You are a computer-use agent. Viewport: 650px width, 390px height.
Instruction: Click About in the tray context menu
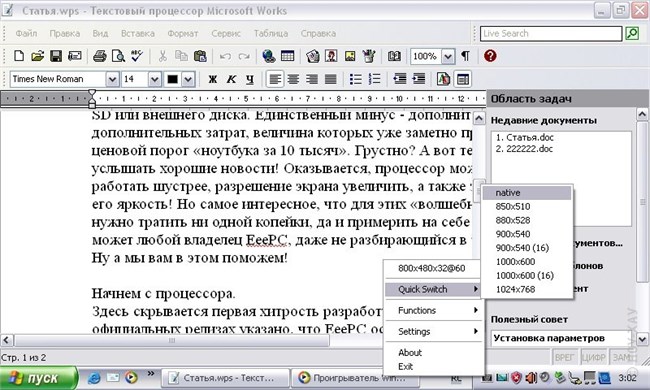click(x=434, y=353)
